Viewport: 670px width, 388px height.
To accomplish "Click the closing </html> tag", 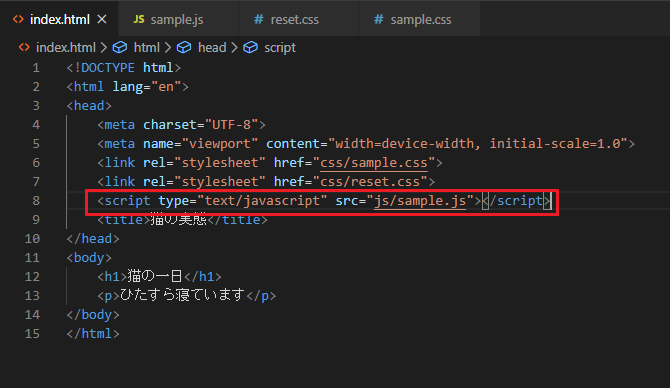I will point(93,333).
